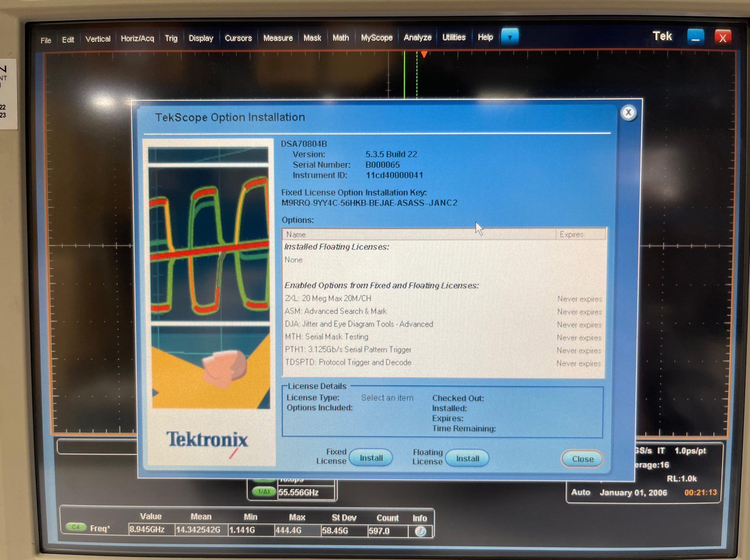Viewport: 750px width, 560px height.
Task: Click the Auto trigger status text
Action: tap(580, 492)
